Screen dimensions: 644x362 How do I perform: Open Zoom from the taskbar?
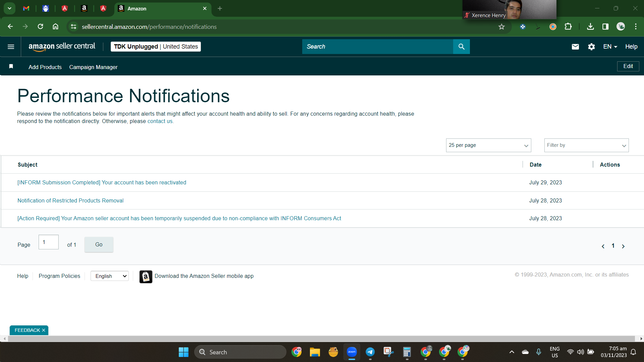click(x=352, y=352)
